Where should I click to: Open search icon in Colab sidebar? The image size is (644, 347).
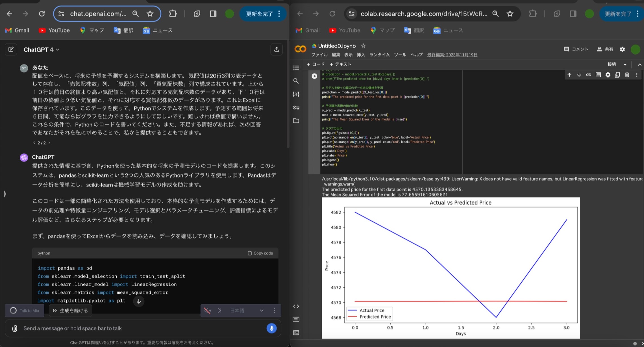(296, 81)
